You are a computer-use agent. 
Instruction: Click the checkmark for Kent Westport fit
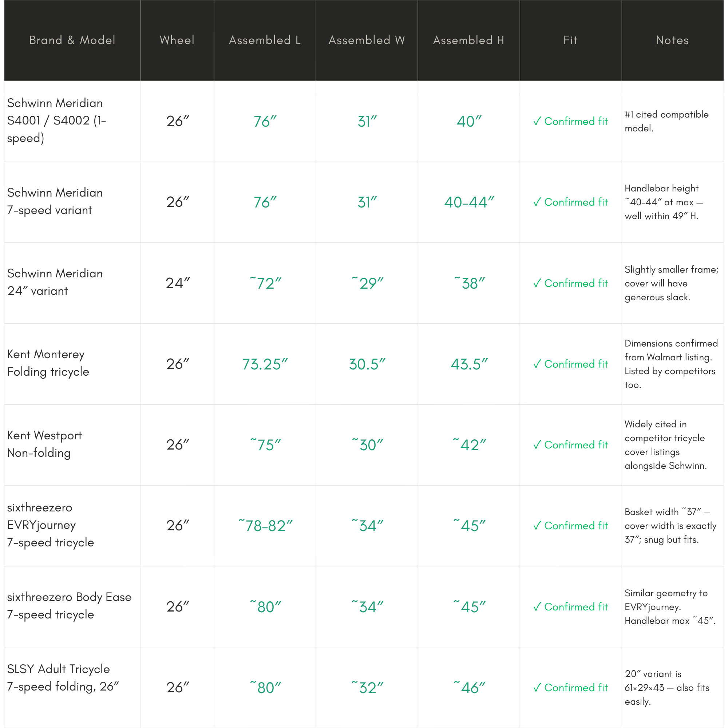point(537,445)
